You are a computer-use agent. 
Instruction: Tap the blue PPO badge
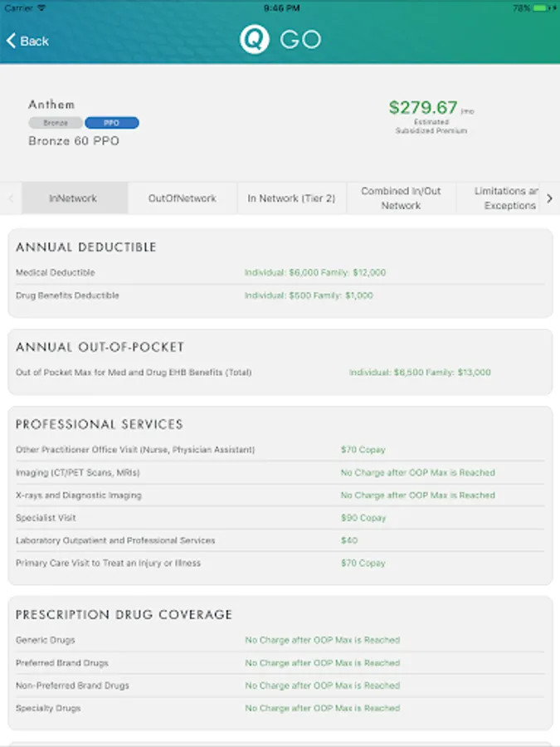pyautogui.click(x=111, y=123)
